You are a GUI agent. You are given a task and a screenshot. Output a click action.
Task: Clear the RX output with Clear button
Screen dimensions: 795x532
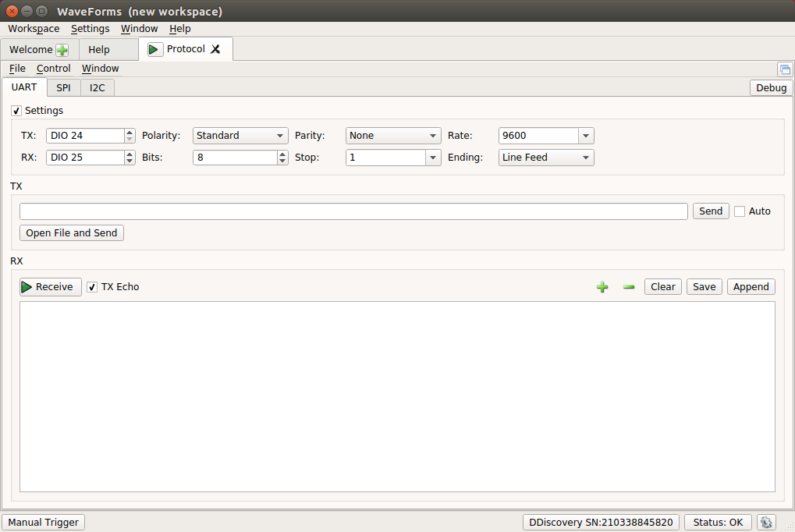pos(662,287)
